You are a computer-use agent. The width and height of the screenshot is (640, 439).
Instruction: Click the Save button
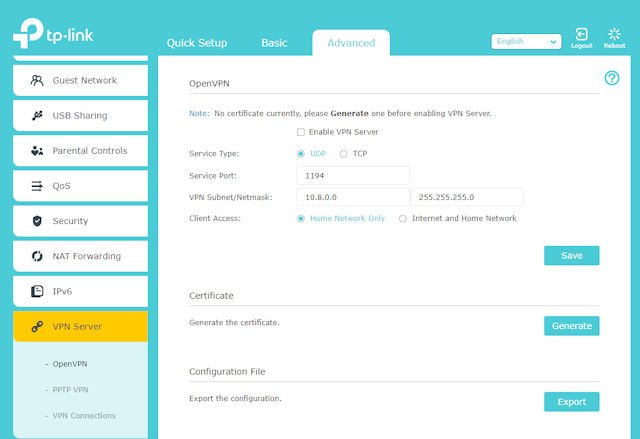pyautogui.click(x=571, y=255)
